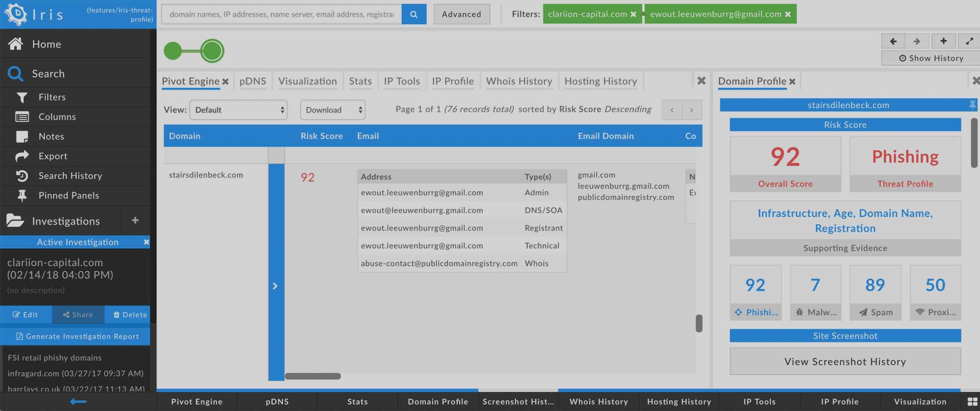Image resolution: width=980 pixels, height=411 pixels.
Task: Remove the ewout.leeuwenburrg@gmail.com filter
Action: [787, 14]
